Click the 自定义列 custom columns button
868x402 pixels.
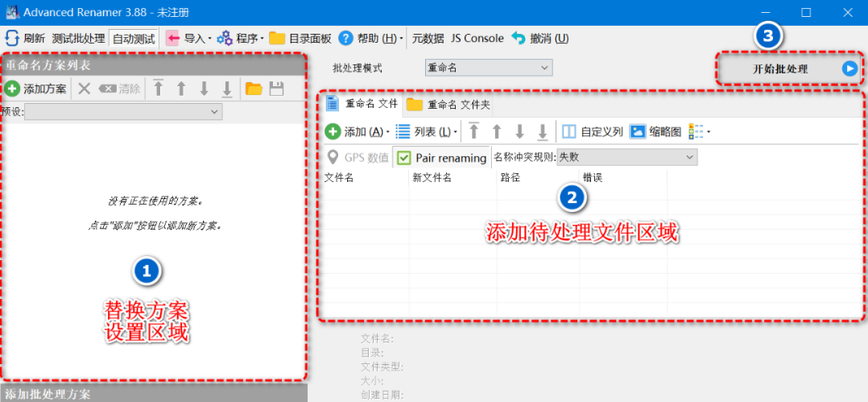point(593,132)
